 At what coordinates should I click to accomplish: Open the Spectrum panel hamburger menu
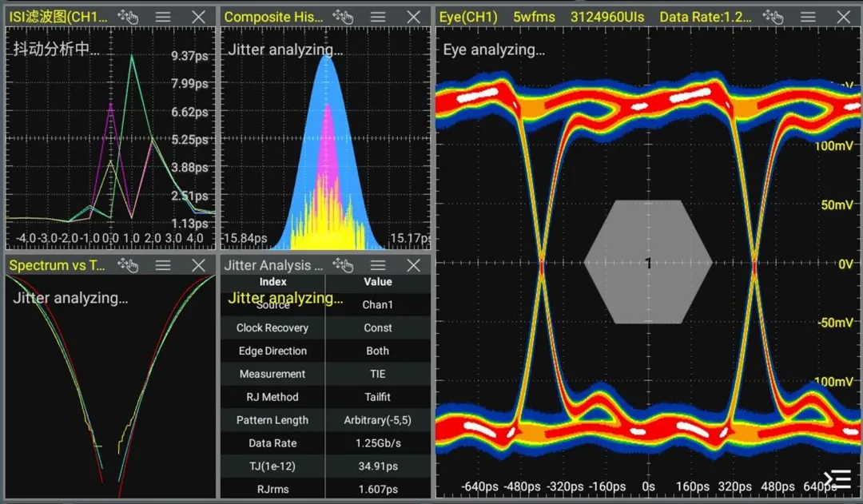pos(163,265)
